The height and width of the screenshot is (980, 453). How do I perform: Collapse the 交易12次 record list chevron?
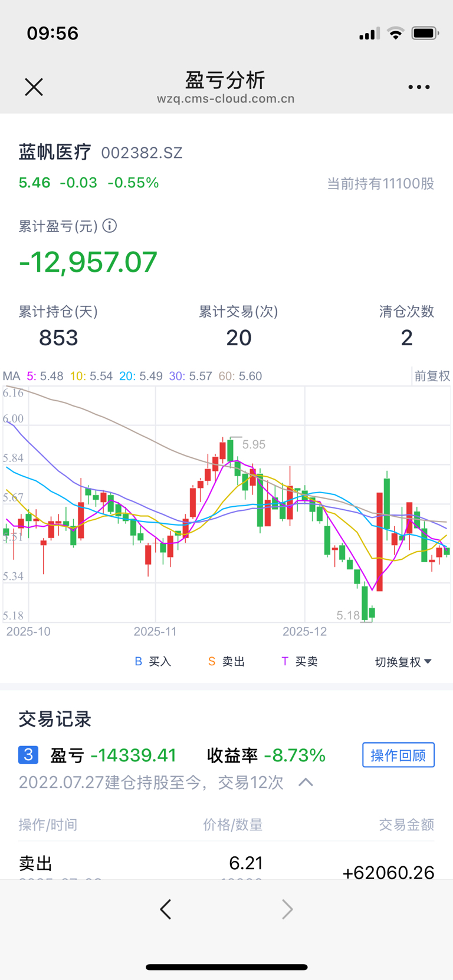pos(306,782)
